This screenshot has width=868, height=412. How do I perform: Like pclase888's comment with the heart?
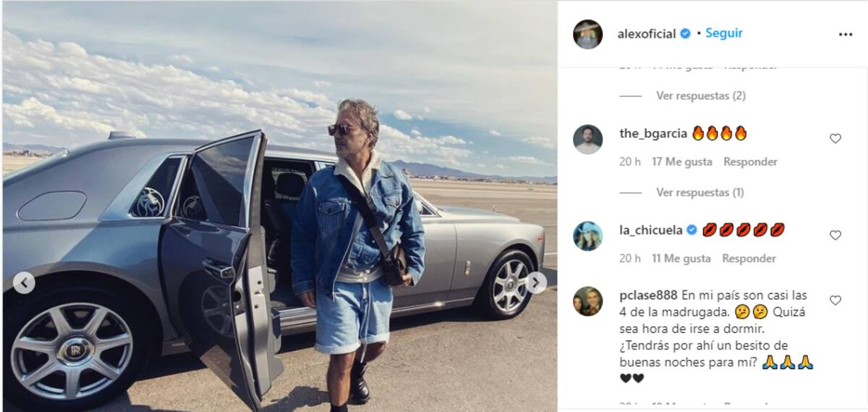click(835, 300)
